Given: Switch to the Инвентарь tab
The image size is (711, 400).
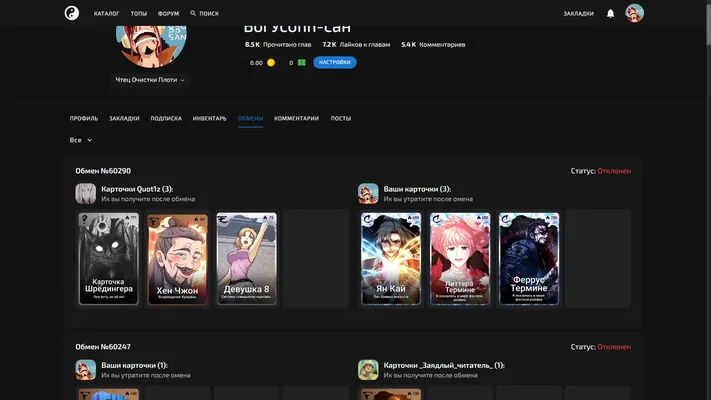Looking at the screenshot, I should (209, 118).
